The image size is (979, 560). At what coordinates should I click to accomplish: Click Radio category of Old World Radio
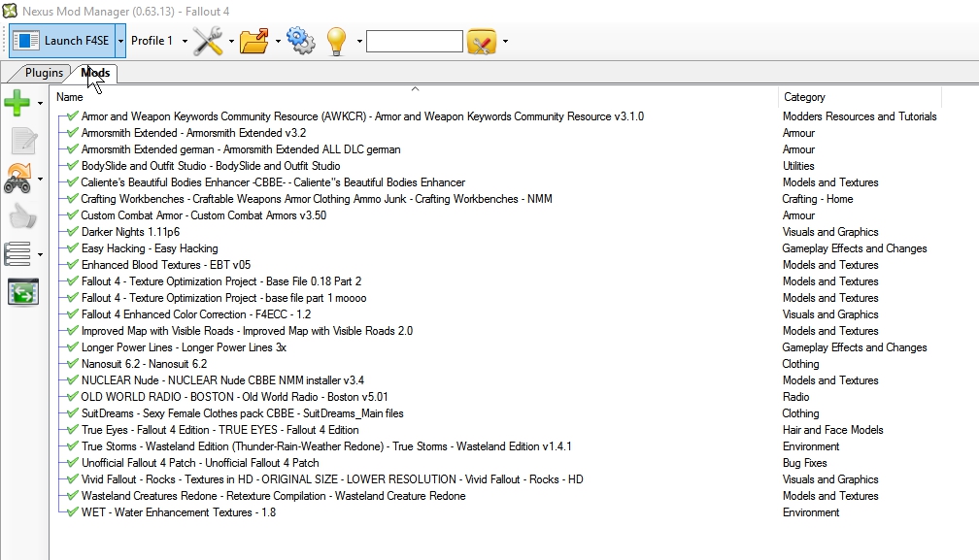click(x=795, y=397)
